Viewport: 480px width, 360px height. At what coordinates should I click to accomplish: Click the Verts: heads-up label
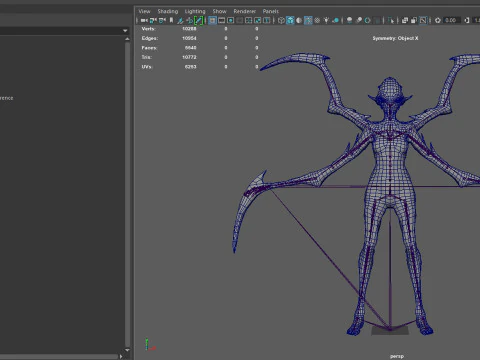tap(148, 29)
